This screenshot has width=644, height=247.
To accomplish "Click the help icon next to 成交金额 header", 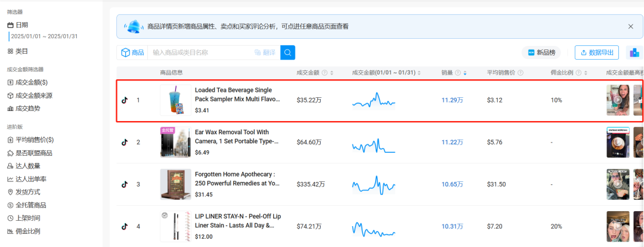I will coord(324,73).
